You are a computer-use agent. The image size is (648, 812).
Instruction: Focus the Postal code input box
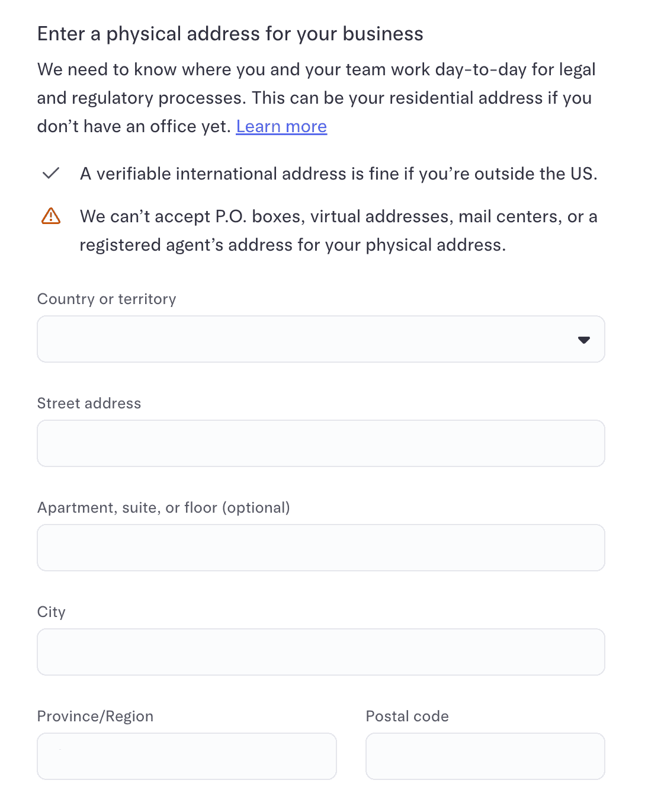[485, 756]
